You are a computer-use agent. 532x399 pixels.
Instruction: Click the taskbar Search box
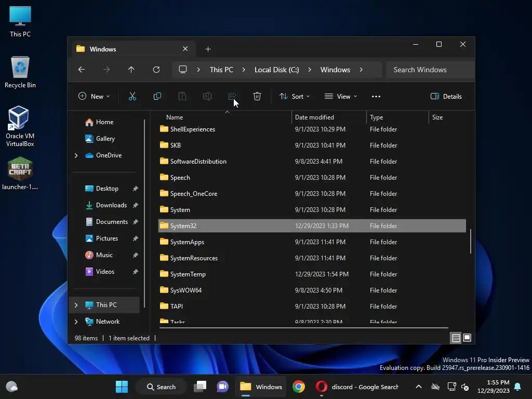161,387
